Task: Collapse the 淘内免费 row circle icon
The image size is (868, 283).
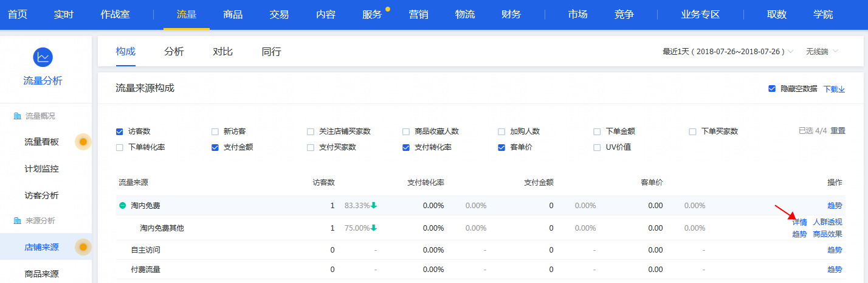Action: click(x=122, y=206)
